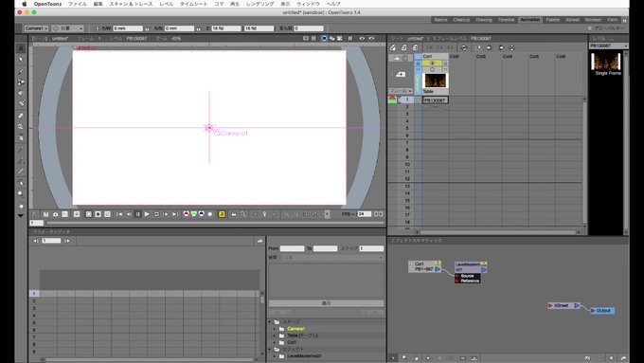Click the E/W position field
This screenshot has width=644, height=363.
(128, 28)
